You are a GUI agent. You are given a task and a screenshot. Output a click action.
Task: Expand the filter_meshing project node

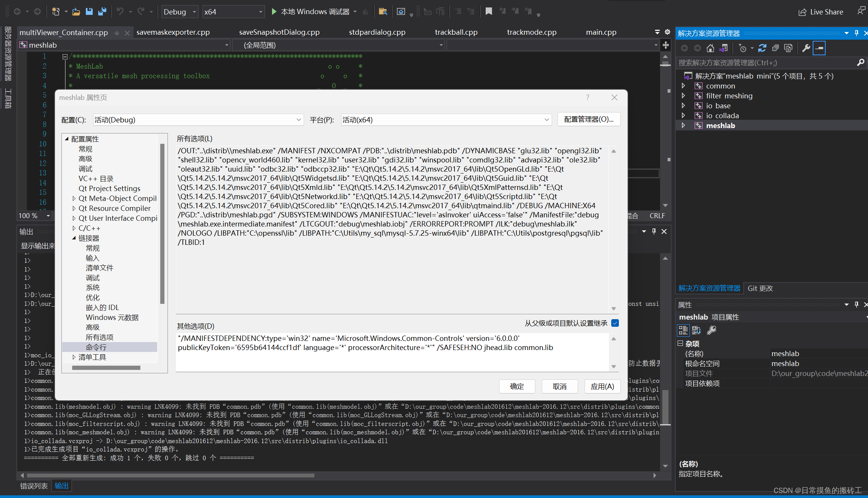click(x=683, y=96)
